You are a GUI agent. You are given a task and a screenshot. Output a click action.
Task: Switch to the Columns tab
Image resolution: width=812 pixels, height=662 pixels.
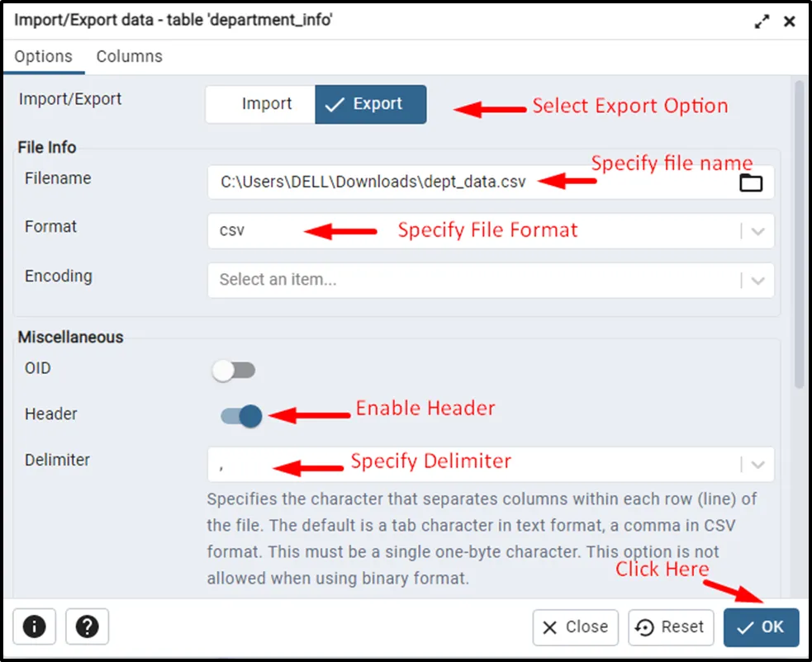pyautogui.click(x=129, y=56)
